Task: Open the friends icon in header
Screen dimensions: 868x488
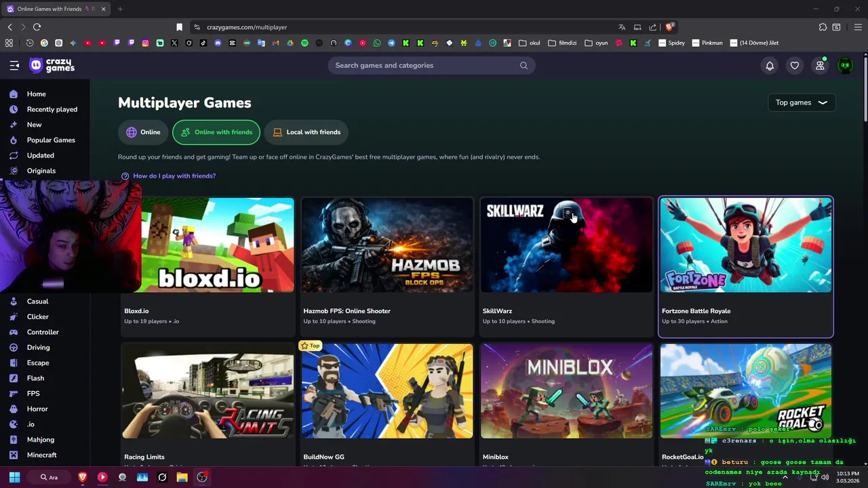Action: (x=820, y=66)
